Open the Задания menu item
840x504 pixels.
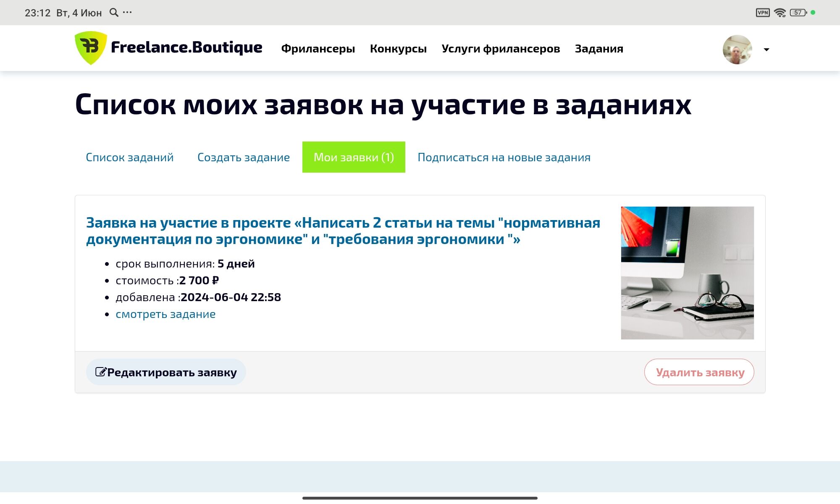[x=599, y=49]
